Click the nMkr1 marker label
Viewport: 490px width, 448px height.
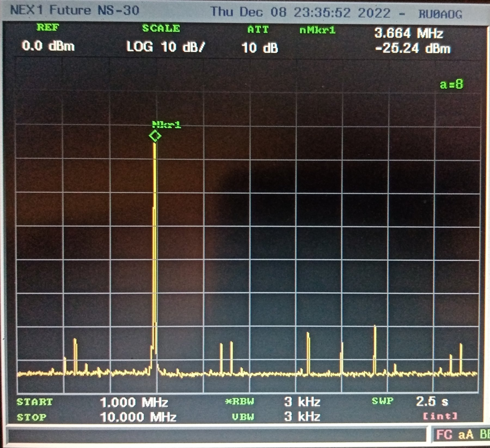pyautogui.click(x=317, y=30)
